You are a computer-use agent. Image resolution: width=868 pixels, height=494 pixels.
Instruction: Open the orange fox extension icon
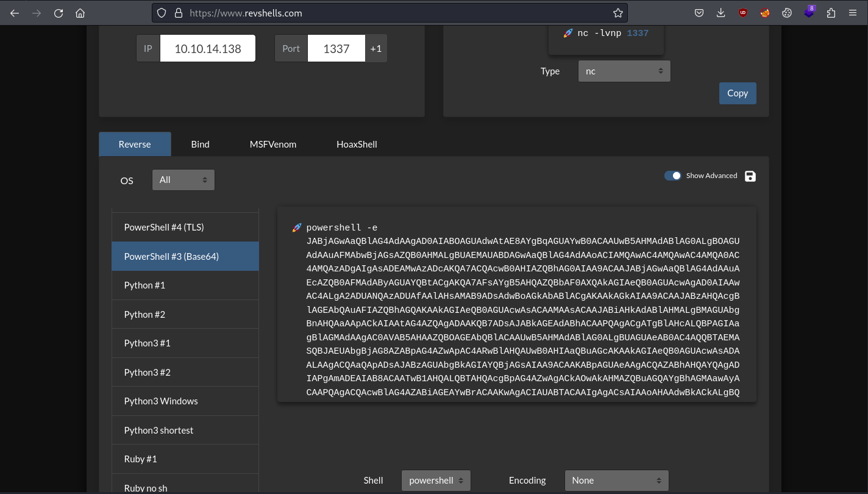coord(765,13)
